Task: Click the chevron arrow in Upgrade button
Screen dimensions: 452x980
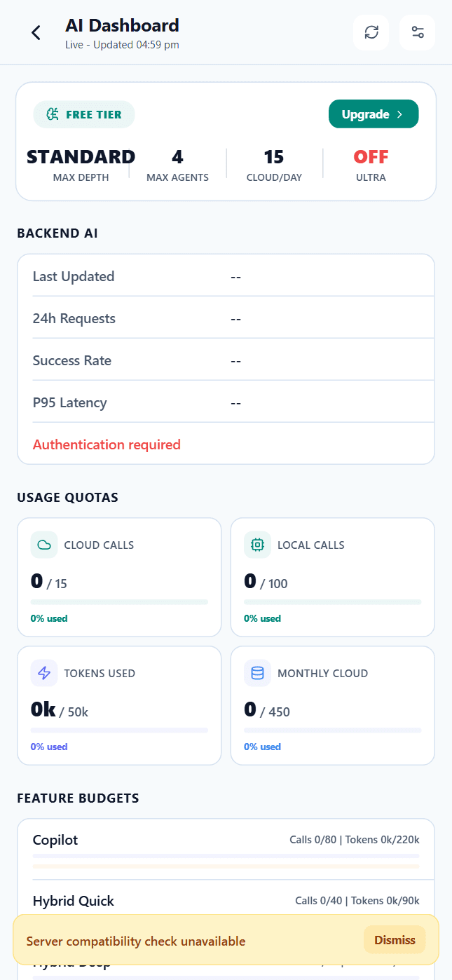Action: tap(400, 115)
